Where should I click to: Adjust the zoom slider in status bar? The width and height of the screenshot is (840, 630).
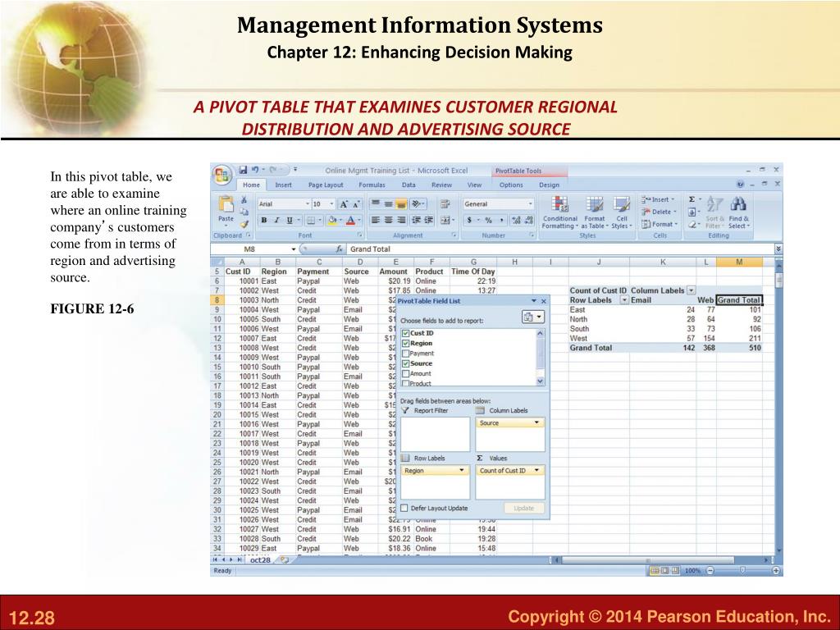point(742,571)
